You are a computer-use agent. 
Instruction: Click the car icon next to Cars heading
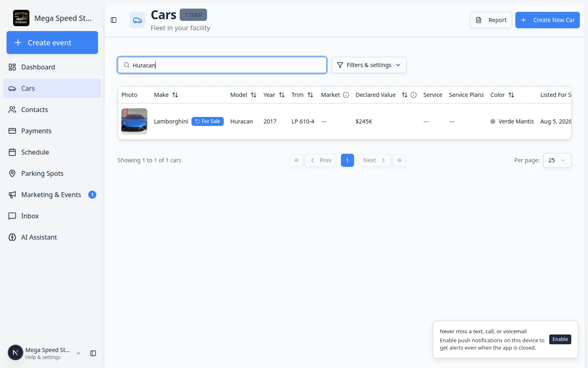coord(138,20)
